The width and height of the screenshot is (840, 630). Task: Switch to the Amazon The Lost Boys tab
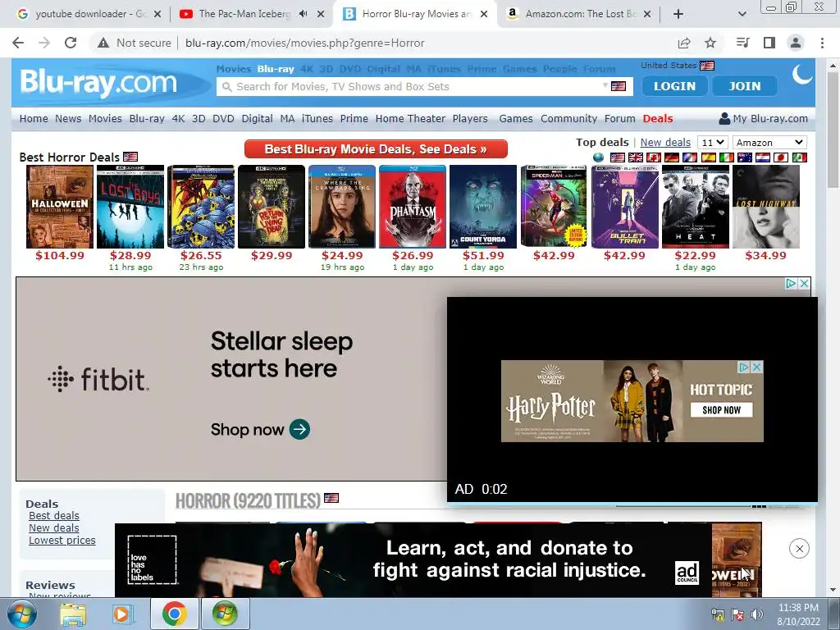580,14
